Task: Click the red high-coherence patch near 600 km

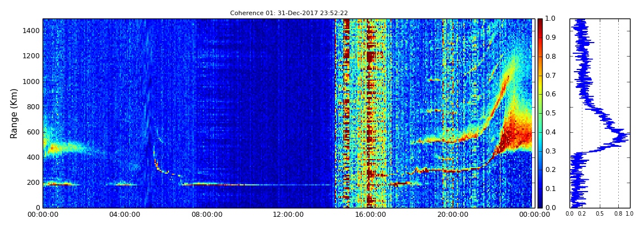Action: point(518,134)
